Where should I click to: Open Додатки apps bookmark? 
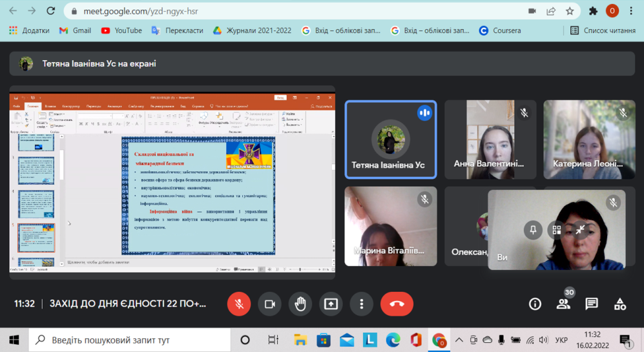(x=29, y=30)
